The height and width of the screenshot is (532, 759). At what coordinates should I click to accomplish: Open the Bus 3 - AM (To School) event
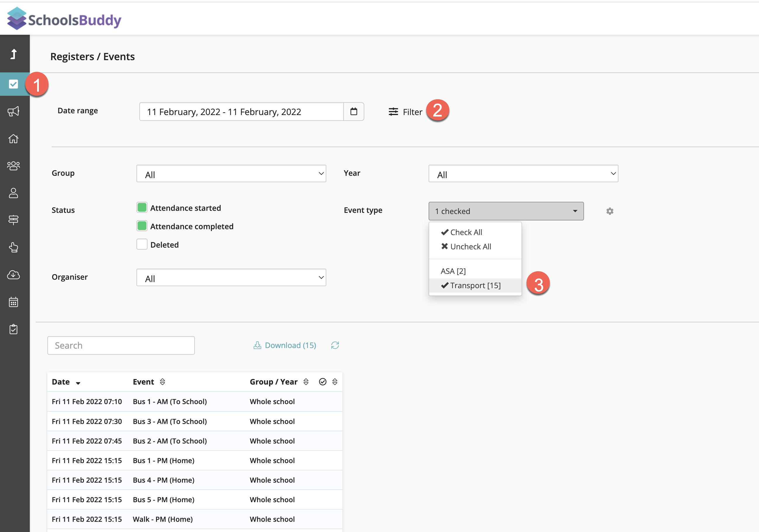[x=170, y=421]
